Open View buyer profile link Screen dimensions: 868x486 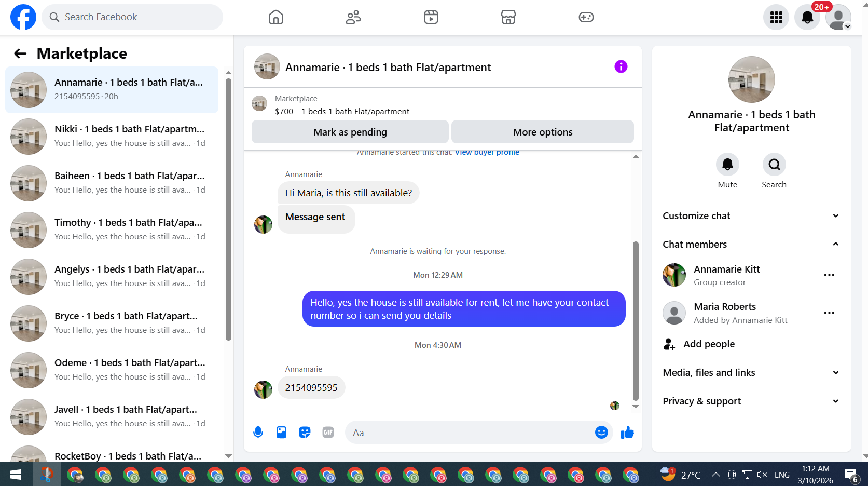click(487, 153)
